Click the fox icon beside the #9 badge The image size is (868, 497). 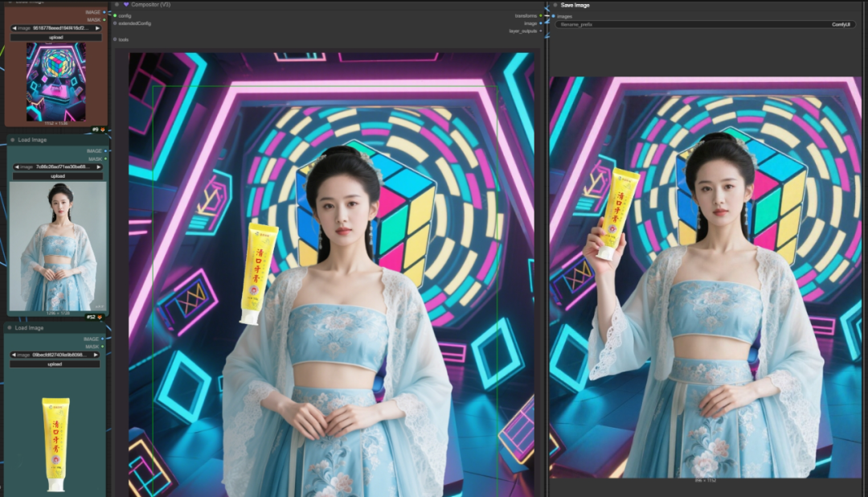[x=102, y=129]
